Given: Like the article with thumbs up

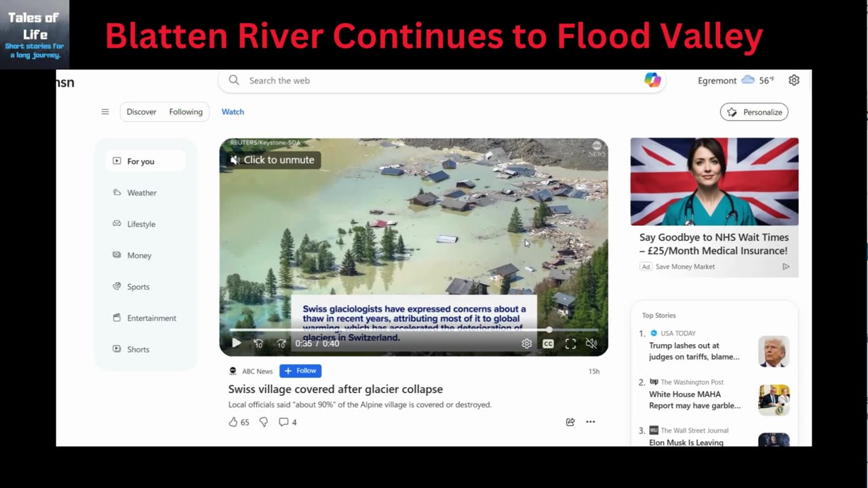Looking at the screenshot, I should click(233, 422).
